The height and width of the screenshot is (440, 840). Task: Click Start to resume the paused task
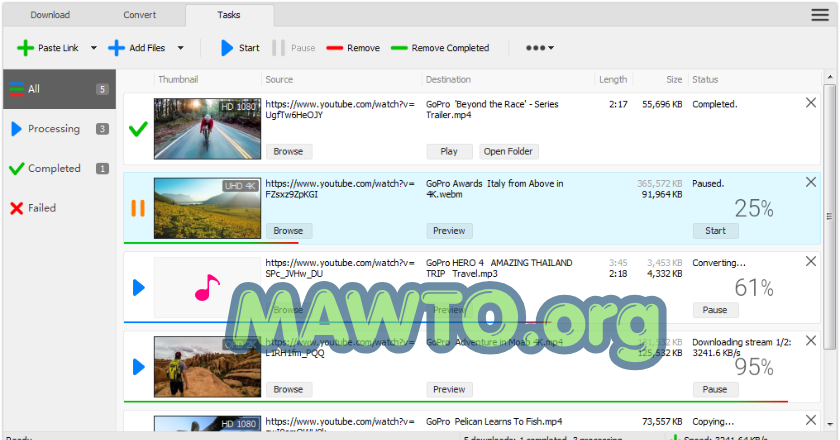click(715, 231)
